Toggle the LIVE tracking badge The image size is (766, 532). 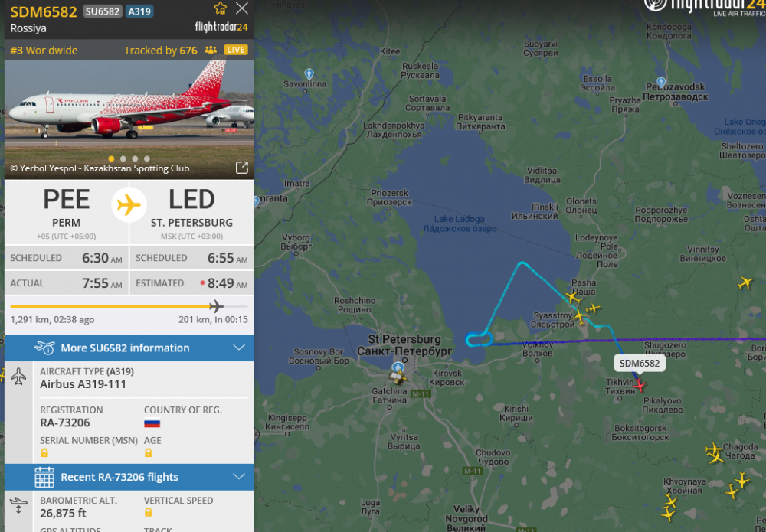[x=236, y=50]
